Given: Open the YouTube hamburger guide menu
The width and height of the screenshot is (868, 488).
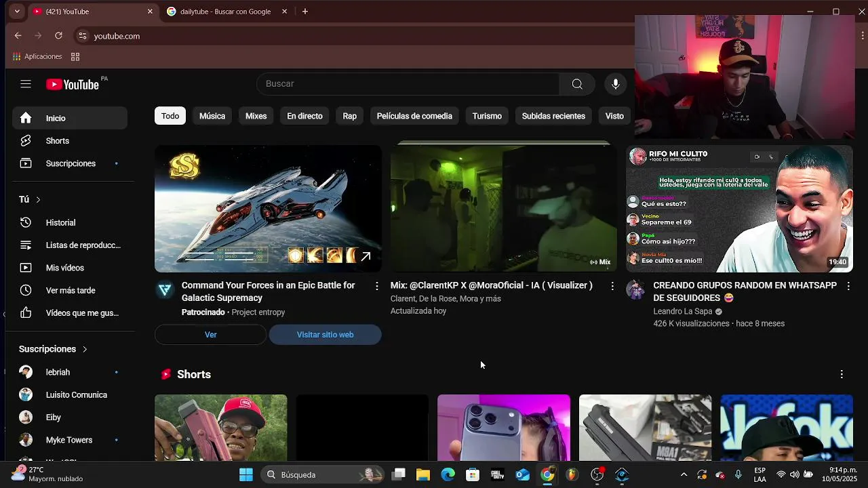Looking at the screenshot, I should click(26, 84).
